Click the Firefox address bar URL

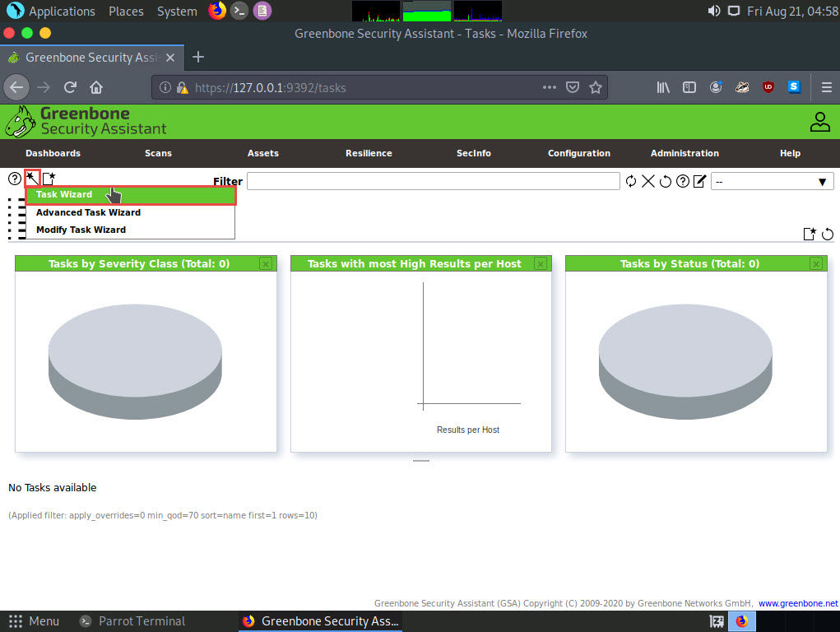271,87
